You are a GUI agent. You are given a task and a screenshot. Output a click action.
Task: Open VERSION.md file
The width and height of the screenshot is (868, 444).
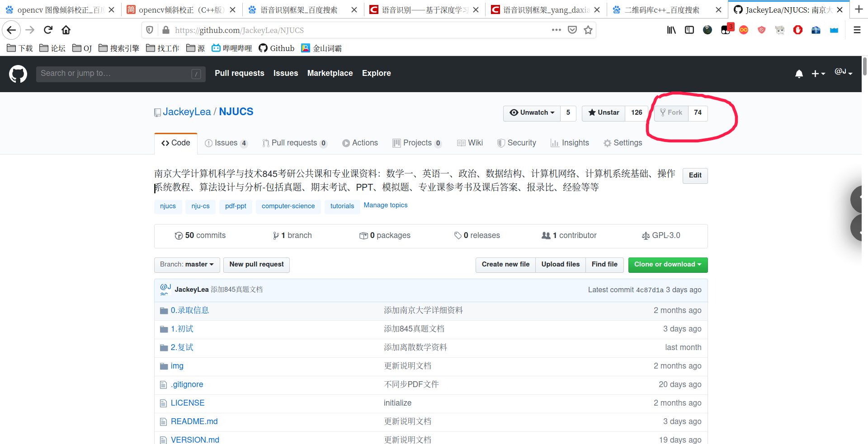pyautogui.click(x=195, y=439)
